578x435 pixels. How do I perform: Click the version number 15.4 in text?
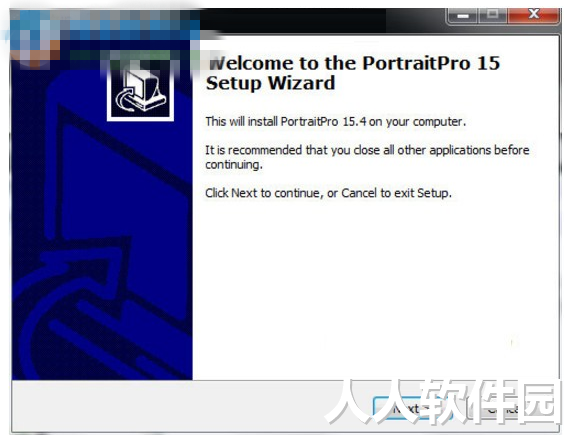(x=355, y=122)
